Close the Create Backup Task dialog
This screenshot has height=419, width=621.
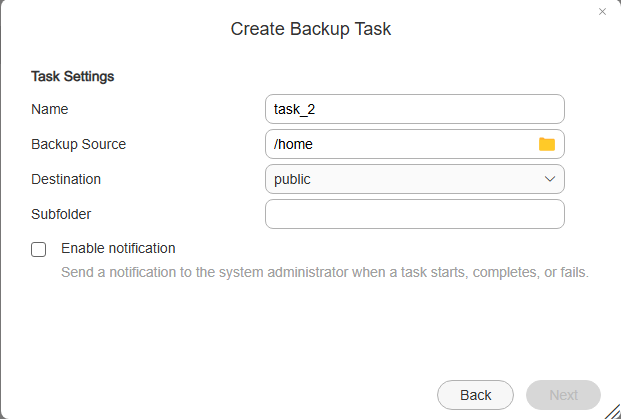(602, 12)
